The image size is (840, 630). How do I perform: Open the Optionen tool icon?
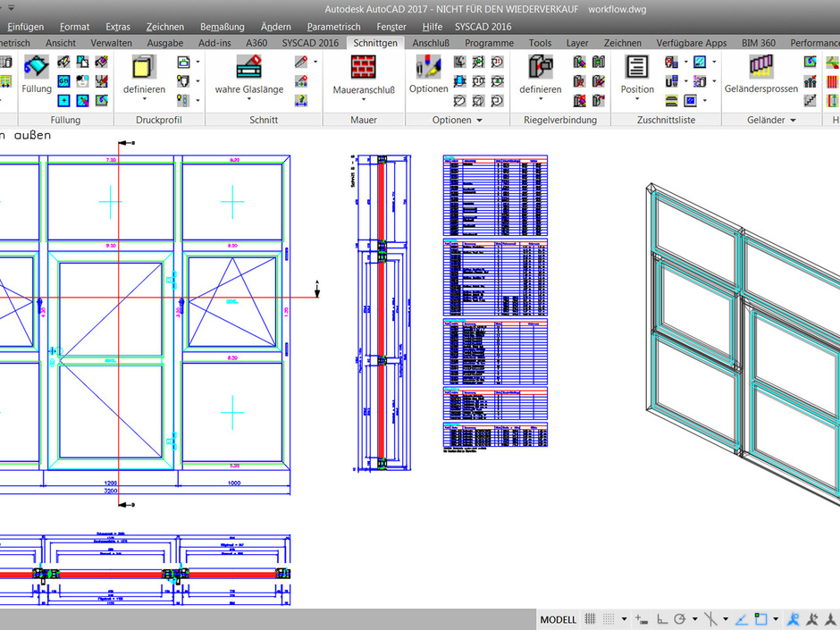tap(428, 71)
